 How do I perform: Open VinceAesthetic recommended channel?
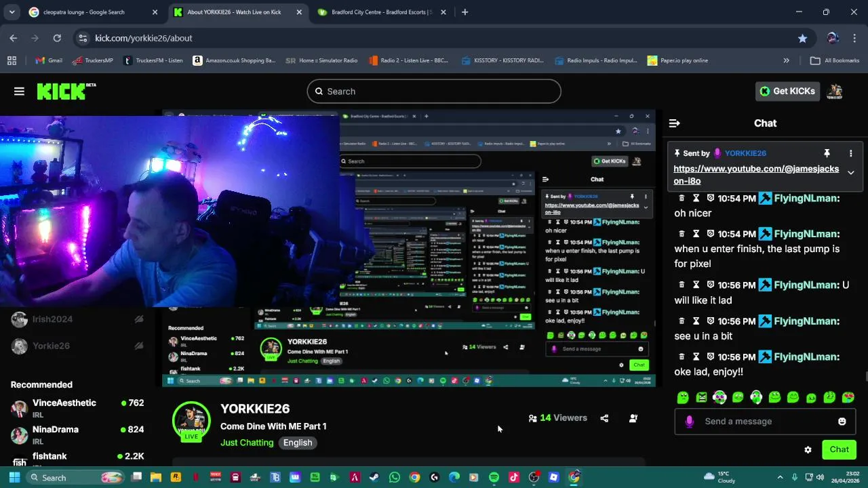(x=77, y=407)
